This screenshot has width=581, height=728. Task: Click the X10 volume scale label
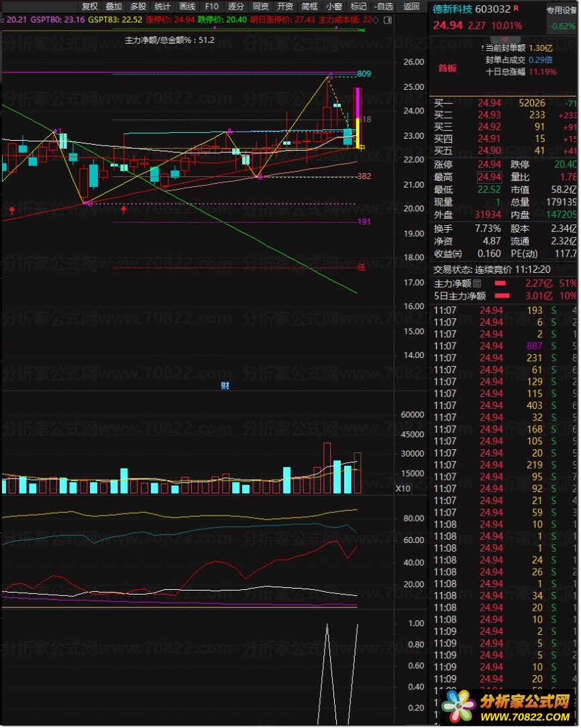[x=403, y=488]
